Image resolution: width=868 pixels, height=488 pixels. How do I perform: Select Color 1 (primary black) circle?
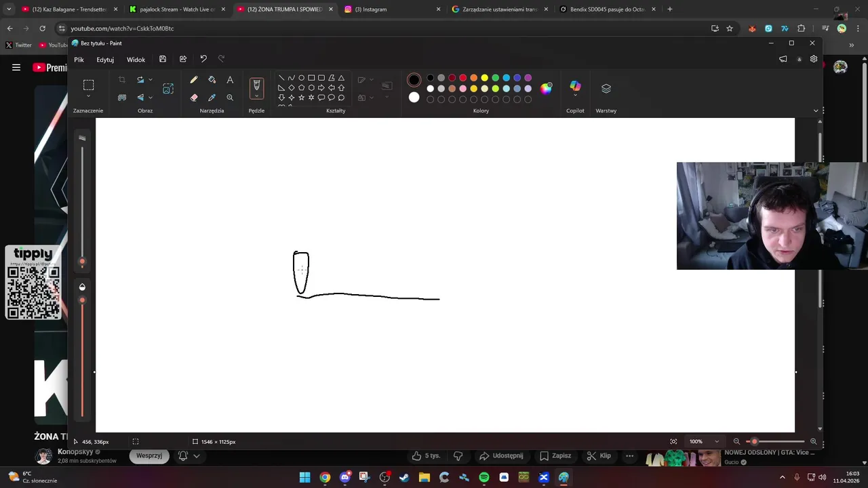[x=414, y=80]
